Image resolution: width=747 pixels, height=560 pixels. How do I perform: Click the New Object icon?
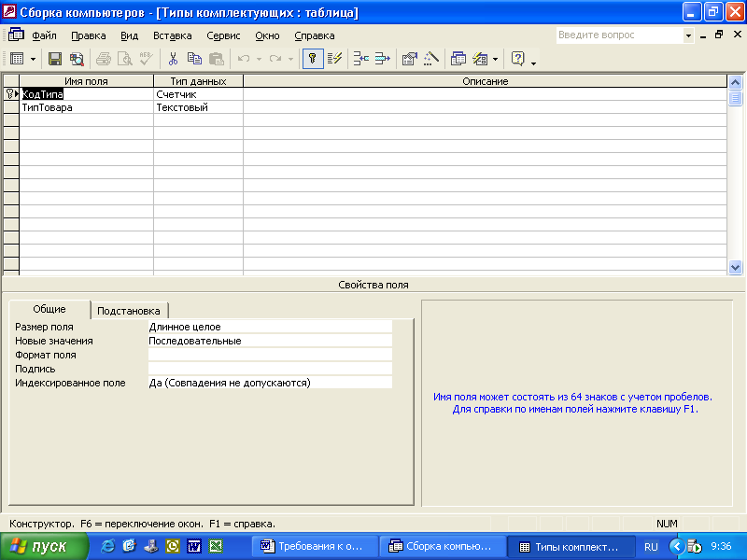coord(480,59)
